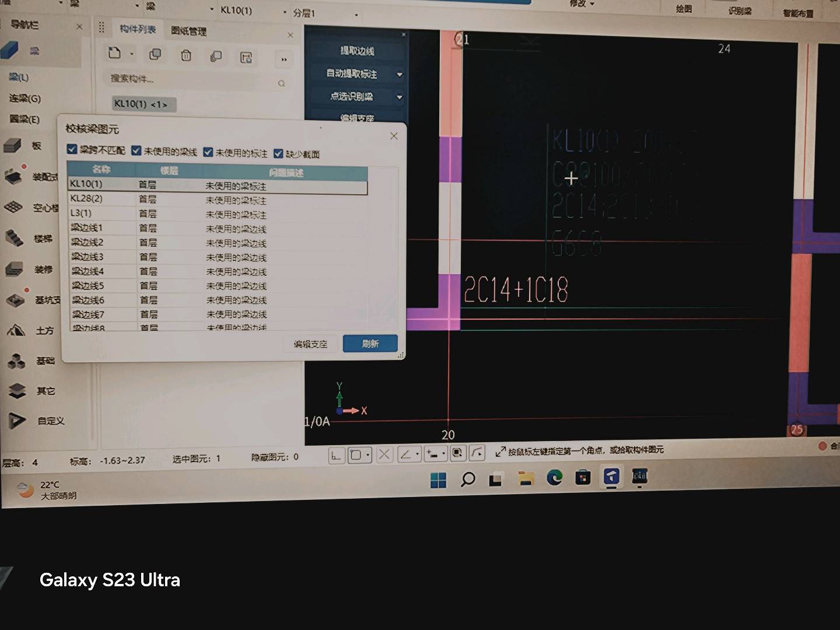Select 连梁(G) in navigation bar

point(24,98)
